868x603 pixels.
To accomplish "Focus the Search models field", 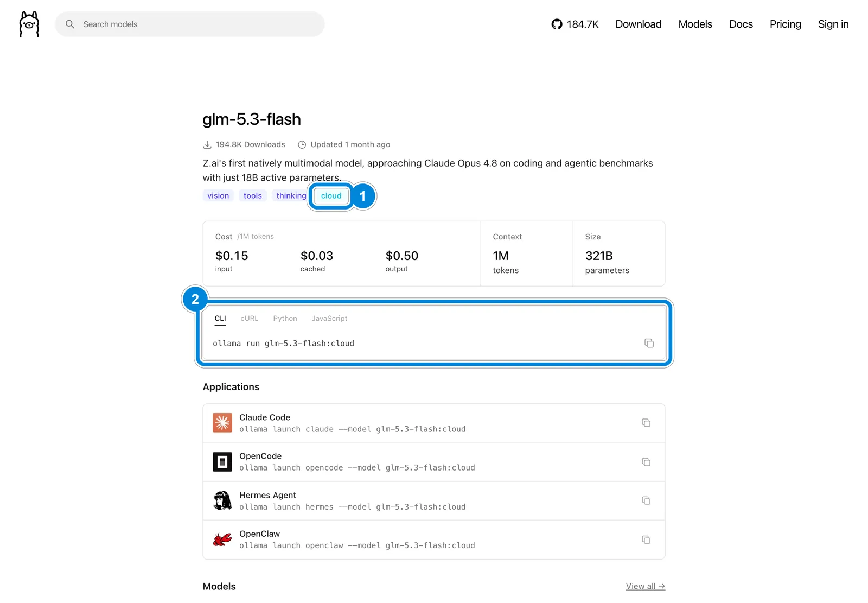I will click(x=190, y=24).
